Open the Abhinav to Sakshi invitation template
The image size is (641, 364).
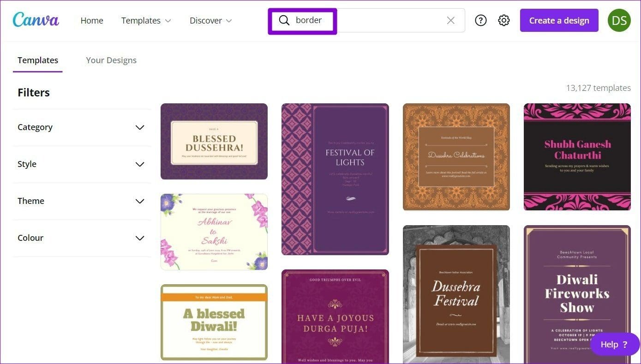(x=214, y=232)
